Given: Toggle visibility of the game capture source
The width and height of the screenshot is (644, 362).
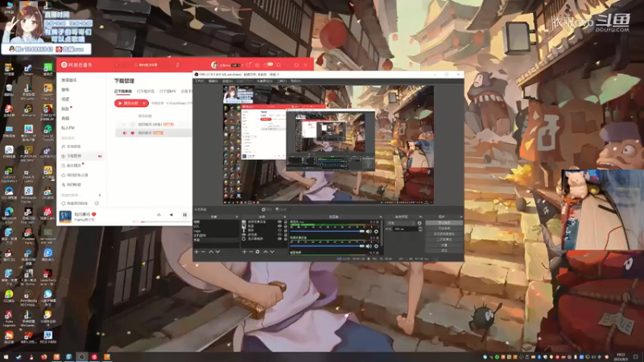Looking at the screenshot, I should coord(279,234).
